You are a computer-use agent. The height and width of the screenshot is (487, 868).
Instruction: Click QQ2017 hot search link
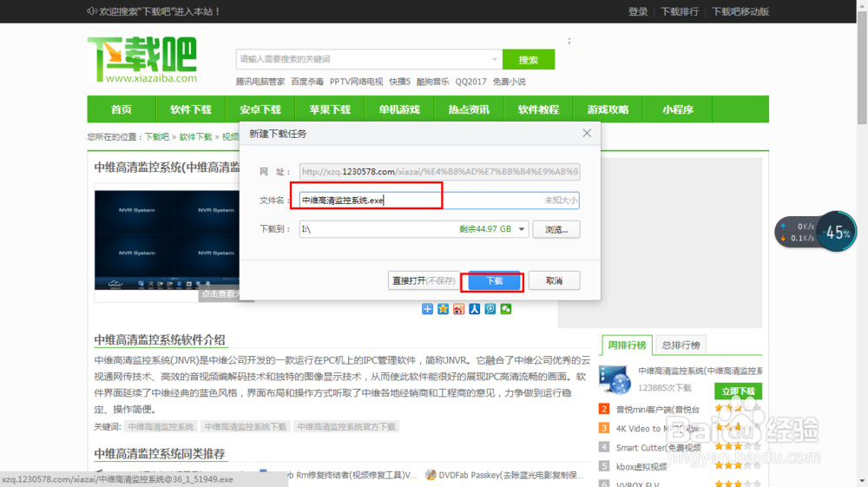coord(471,82)
